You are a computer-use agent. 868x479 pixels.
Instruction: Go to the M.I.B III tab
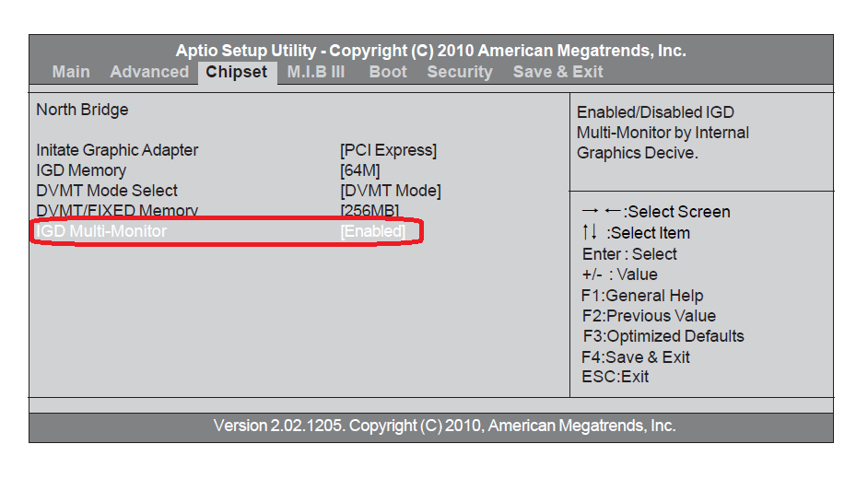point(316,72)
